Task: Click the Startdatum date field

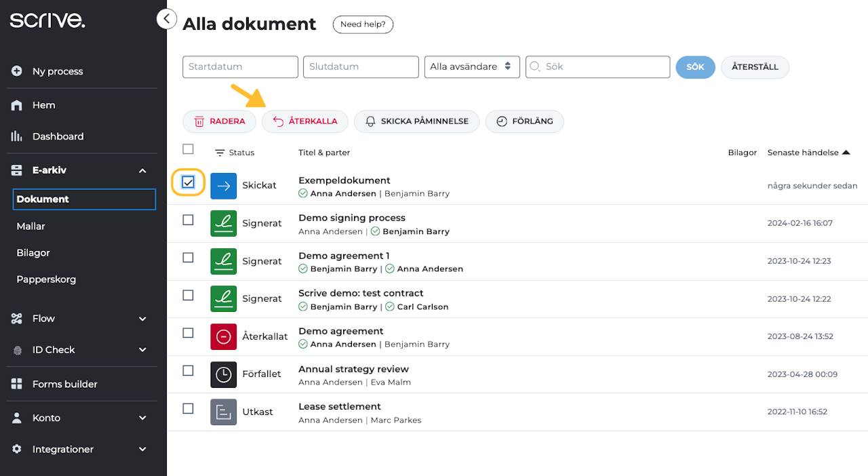Action: click(x=240, y=66)
